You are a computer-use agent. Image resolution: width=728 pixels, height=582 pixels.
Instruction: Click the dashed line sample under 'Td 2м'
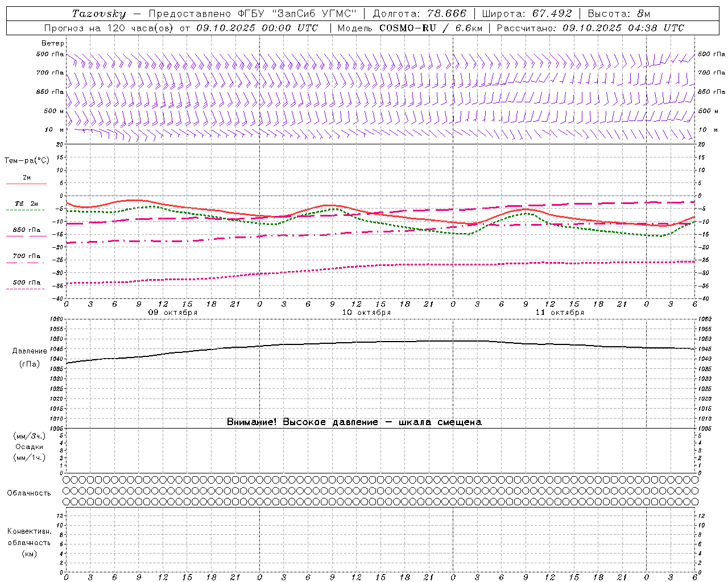(x=25, y=210)
